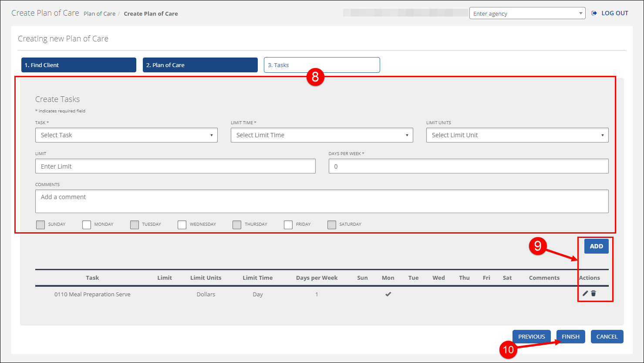Open the Enter agency combo box
Viewport: 644px width, 363px height.
pyautogui.click(x=527, y=14)
